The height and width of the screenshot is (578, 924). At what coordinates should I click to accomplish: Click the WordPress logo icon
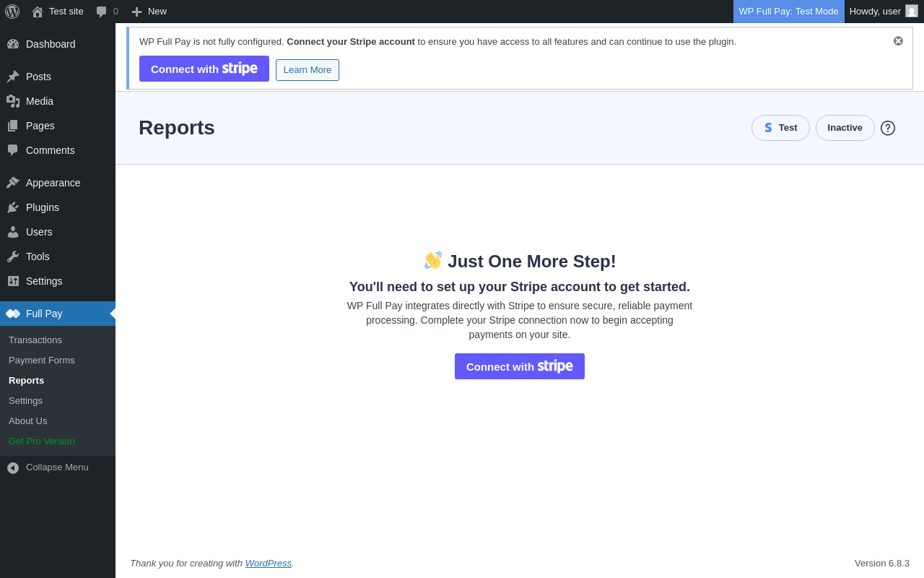pyautogui.click(x=12, y=12)
